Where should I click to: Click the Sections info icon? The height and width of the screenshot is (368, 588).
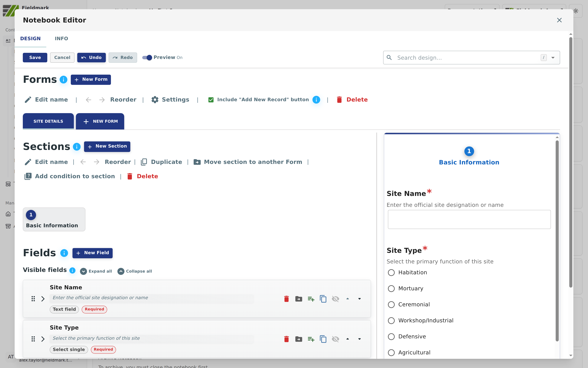(77, 147)
